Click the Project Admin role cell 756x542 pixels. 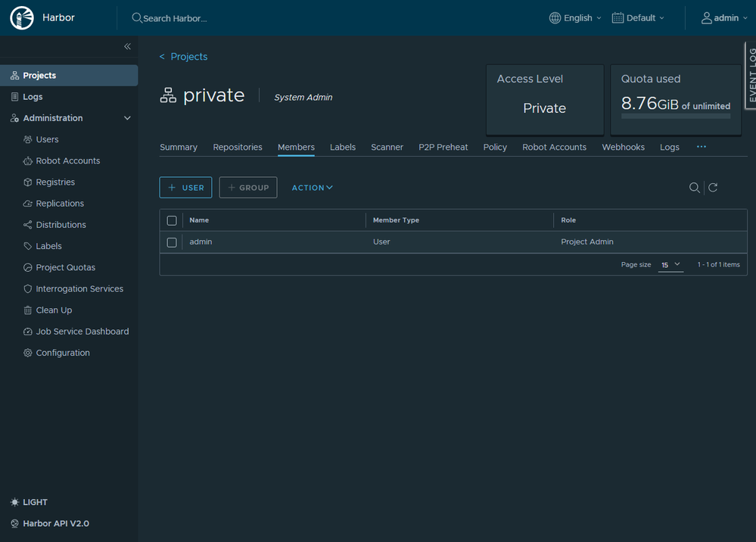587,241
